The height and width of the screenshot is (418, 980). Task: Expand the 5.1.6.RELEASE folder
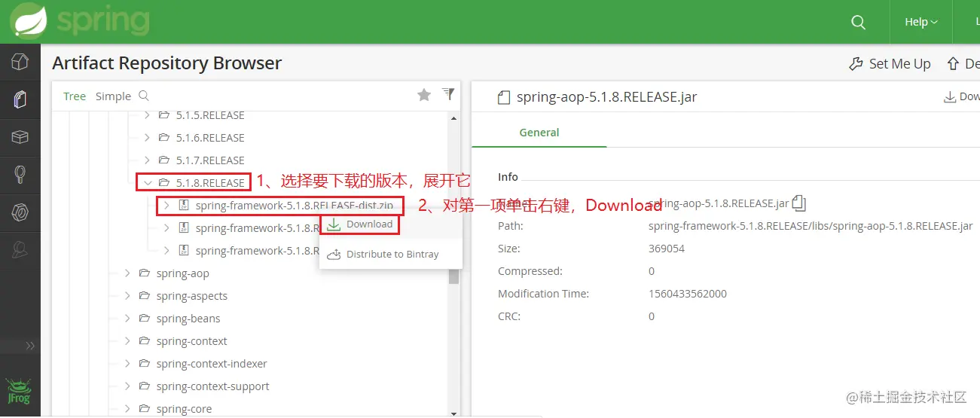148,138
